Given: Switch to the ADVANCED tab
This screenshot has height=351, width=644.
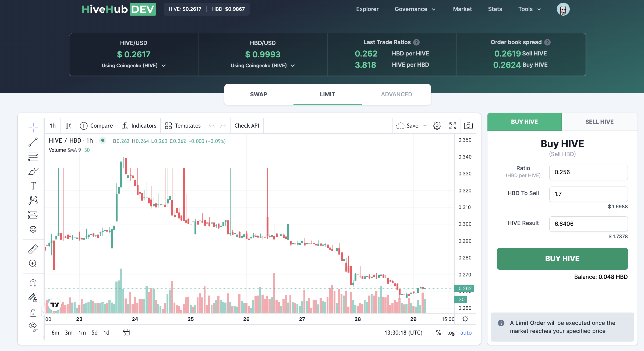Looking at the screenshot, I should (397, 94).
